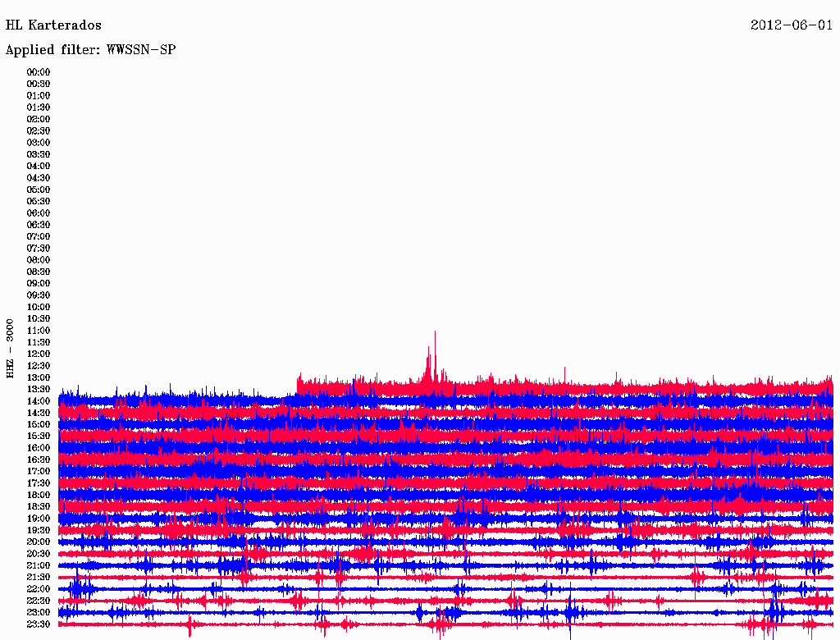Click the vertical axis label 'HHZ - 3000'
840x640 pixels.
10,349
